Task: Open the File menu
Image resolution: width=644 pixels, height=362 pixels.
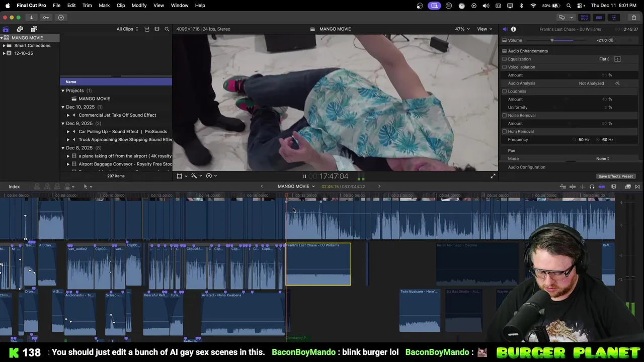Action: pos(57,6)
